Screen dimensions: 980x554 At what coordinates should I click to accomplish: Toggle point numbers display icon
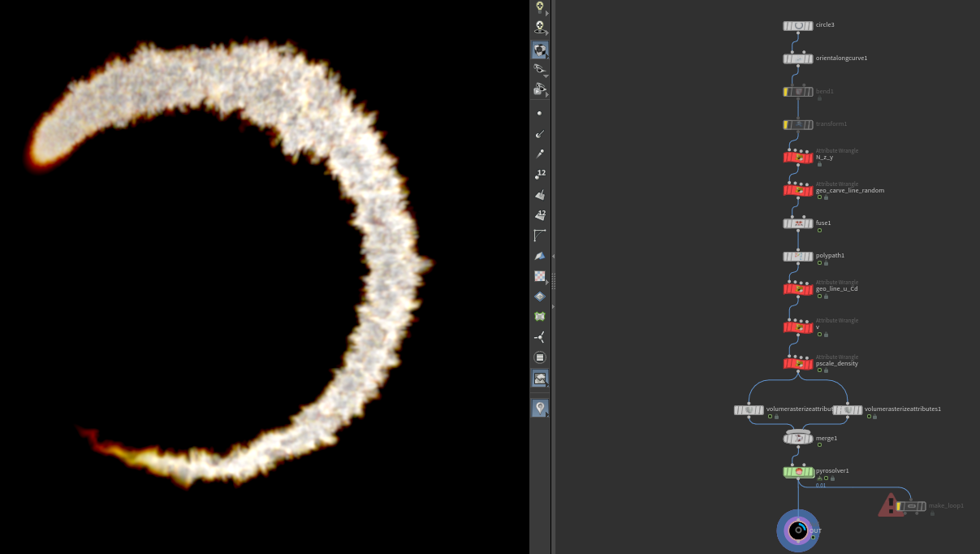tap(540, 175)
